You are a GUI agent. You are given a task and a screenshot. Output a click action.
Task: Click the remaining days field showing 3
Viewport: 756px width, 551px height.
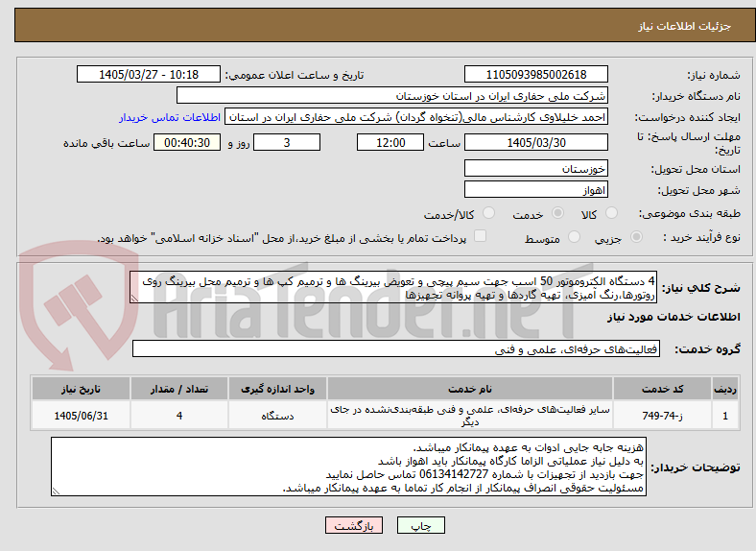(287, 142)
